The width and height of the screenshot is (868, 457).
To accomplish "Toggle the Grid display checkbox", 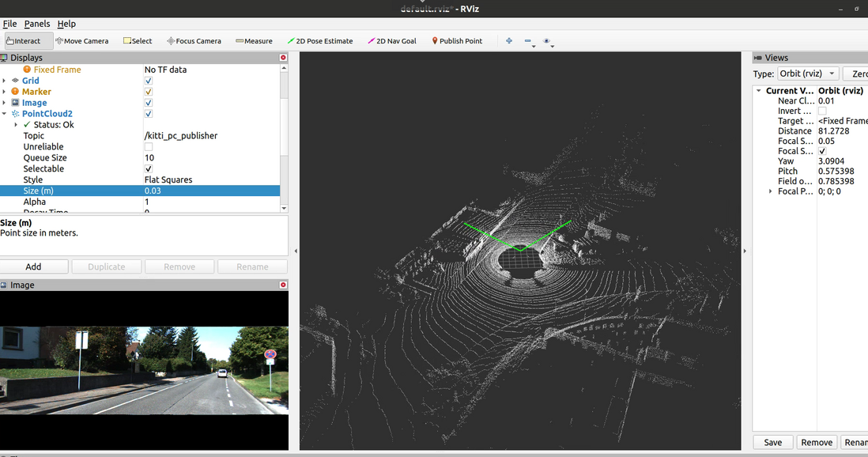I will (x=149, y=81).
